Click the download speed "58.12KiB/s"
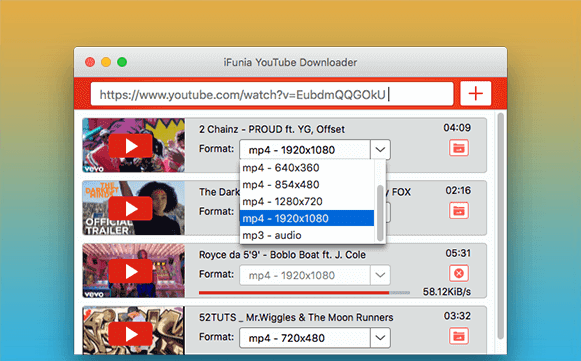 click(x=447, y=292)
